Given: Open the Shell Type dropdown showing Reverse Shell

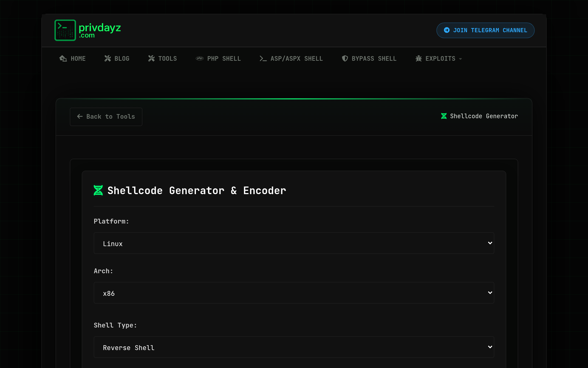Looking at the screenshot, I should tap(294, 347).
